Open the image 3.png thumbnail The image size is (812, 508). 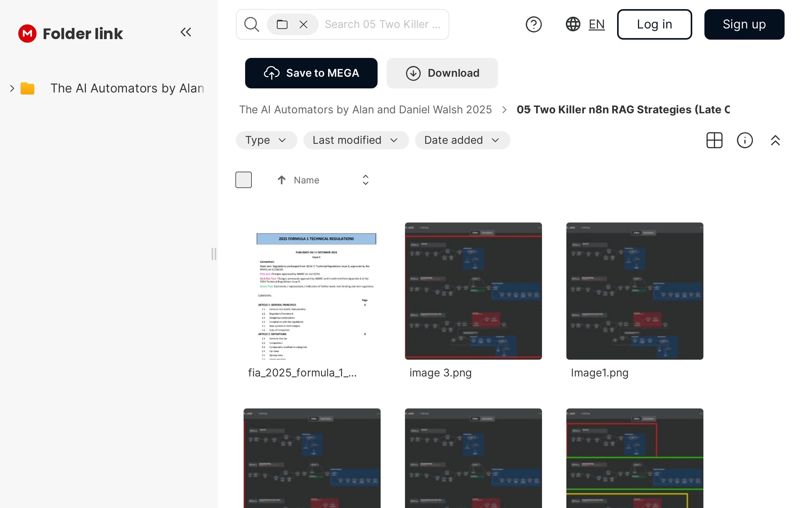(x=473, y=291)
